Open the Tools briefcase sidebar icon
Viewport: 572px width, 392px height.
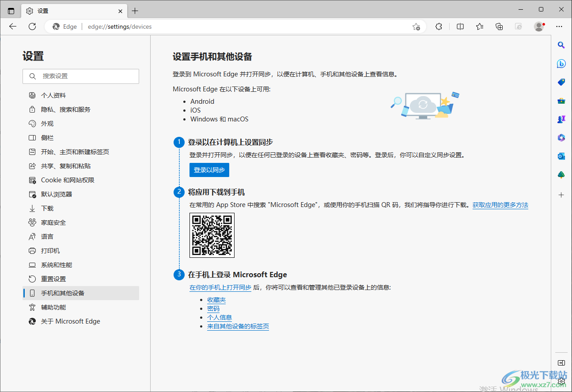click(561, 101)
